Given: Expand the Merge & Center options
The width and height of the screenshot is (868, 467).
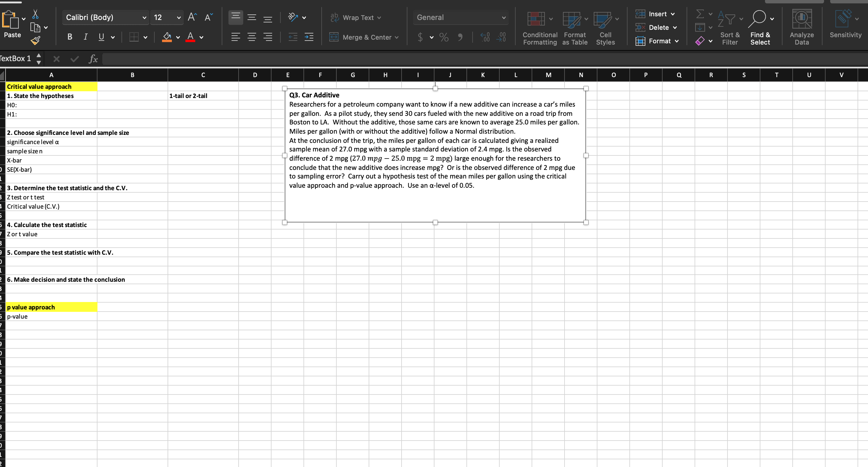Looking at the screenshot, I should (398, 37).
